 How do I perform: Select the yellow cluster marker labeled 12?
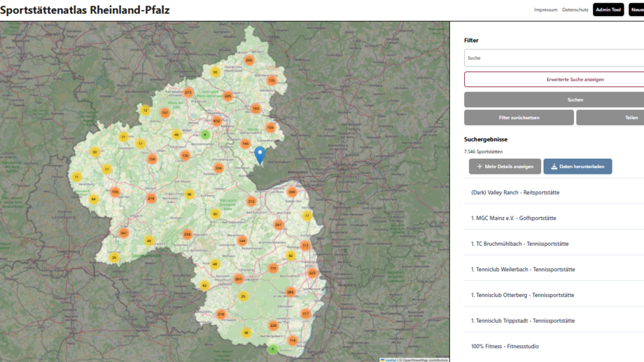click(145, 110)
